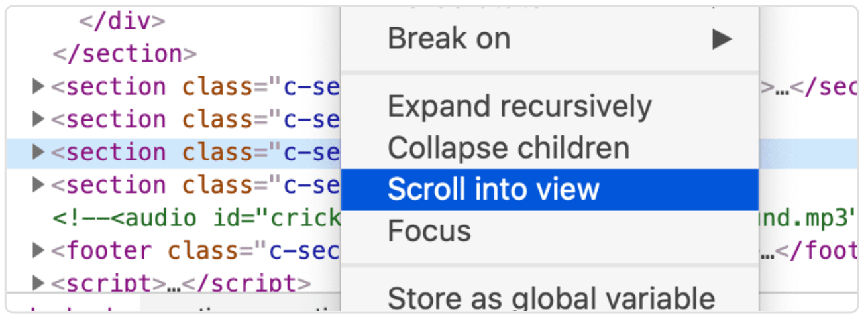Screen dimensions: 868x321
Task: Click the script tag text
Action: 108,284
